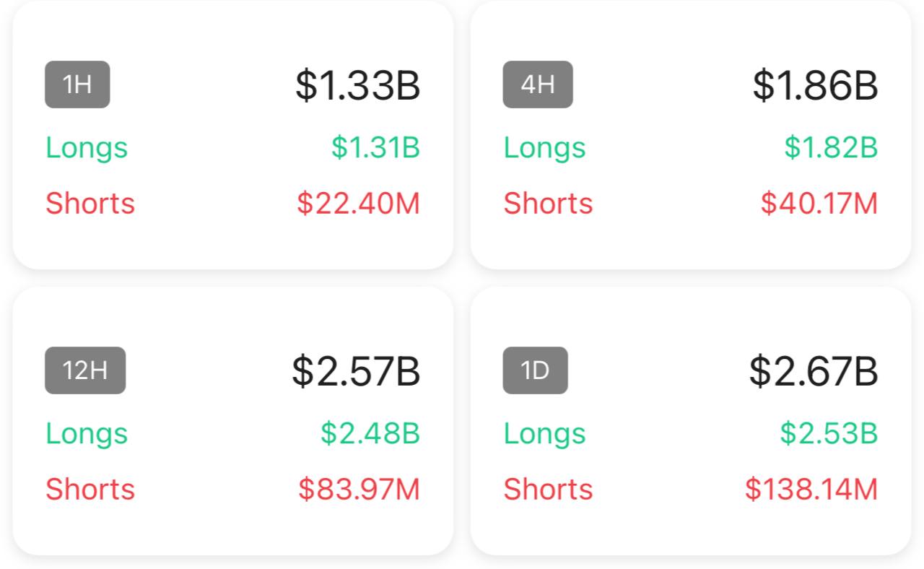
Task: Select the 4H timeframe badge
Action: tap(538, 84)
